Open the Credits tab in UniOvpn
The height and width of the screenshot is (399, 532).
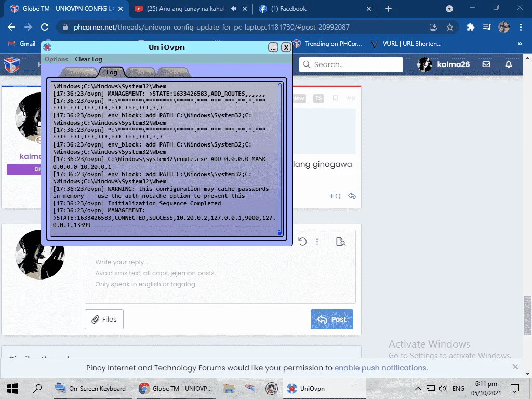tap(141, 72)
